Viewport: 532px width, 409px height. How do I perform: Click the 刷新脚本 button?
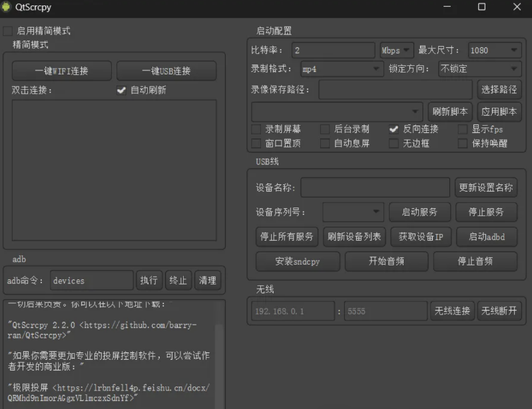click(x=450, y=112)
